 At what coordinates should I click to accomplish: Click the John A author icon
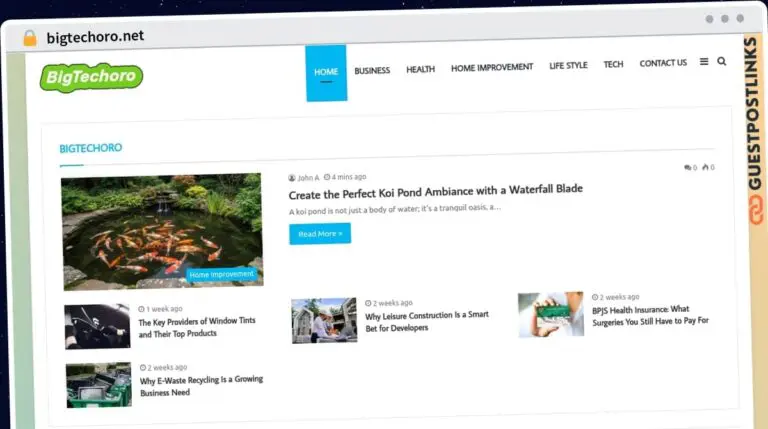(292, 177)
